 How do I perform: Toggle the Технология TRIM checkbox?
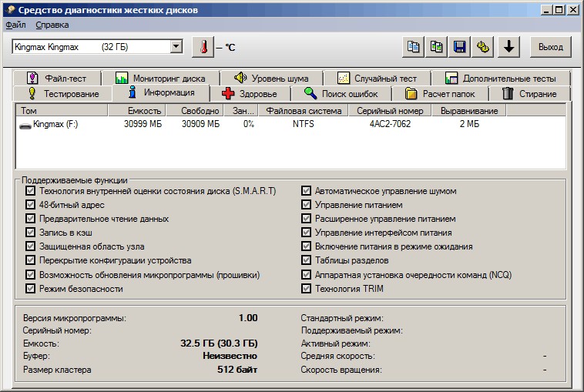307,289
